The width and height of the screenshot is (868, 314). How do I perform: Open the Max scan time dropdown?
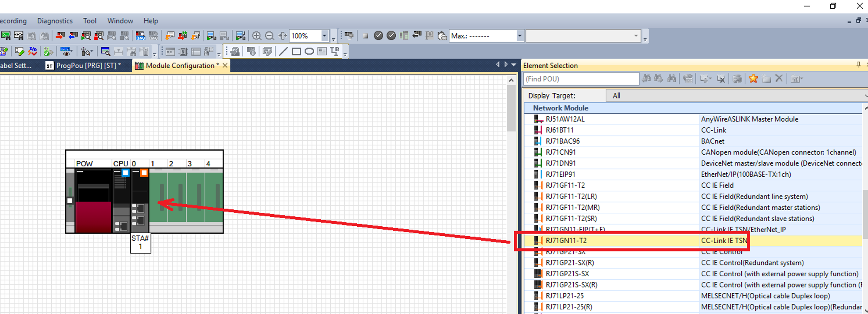(519, 36)
